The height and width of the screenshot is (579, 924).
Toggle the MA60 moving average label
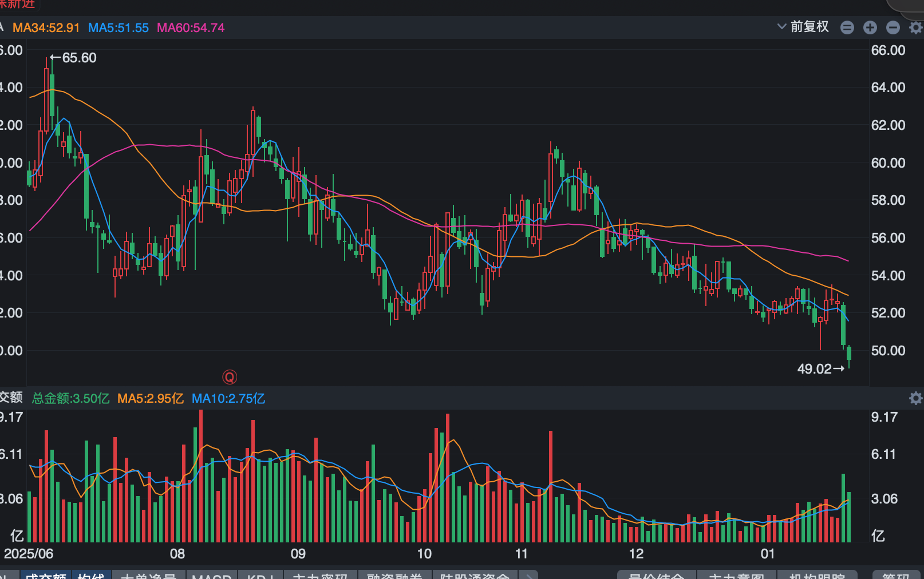pyautogui.click(x=191, y=27)
